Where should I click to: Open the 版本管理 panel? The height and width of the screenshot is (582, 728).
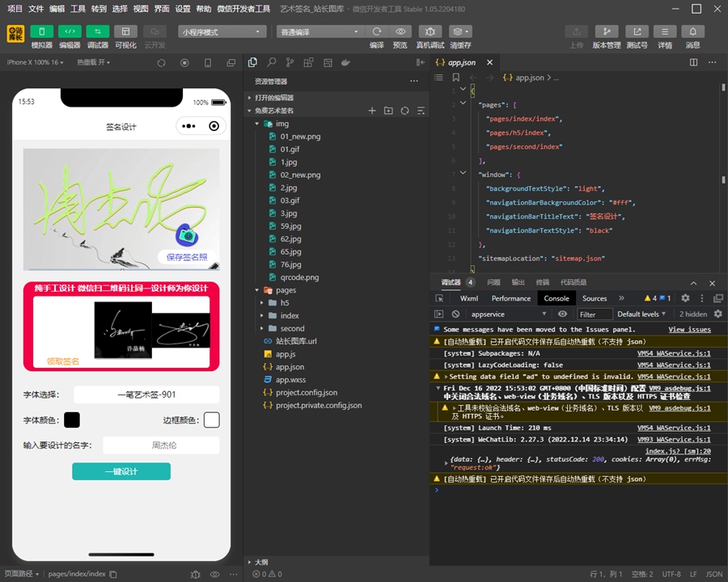pyautogui.click(x=606, y=32)
